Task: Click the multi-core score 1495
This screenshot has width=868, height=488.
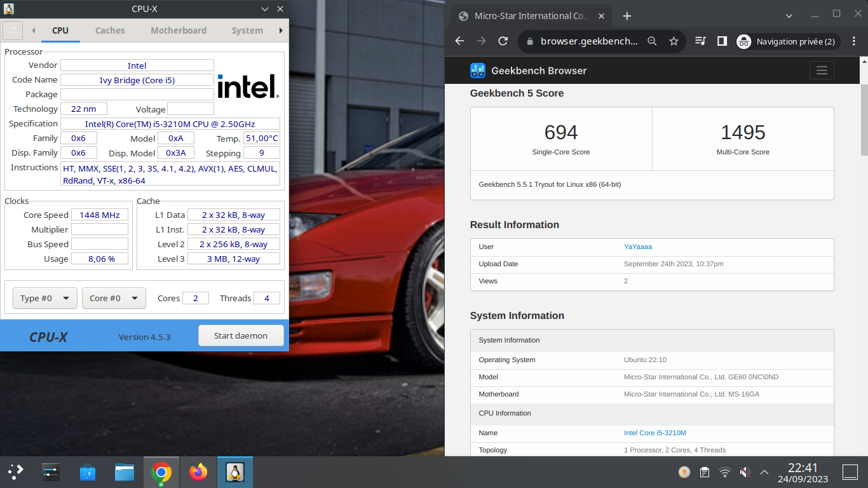Action: pos(743,132)
